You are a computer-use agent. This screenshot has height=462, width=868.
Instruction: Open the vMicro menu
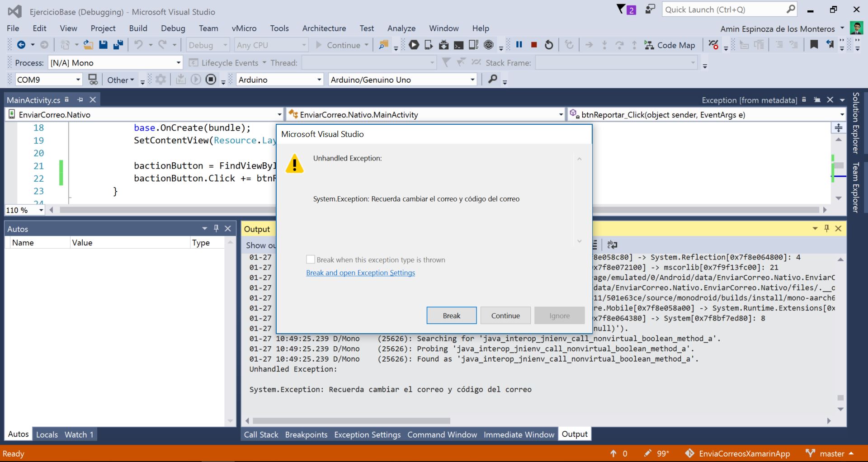244,28
